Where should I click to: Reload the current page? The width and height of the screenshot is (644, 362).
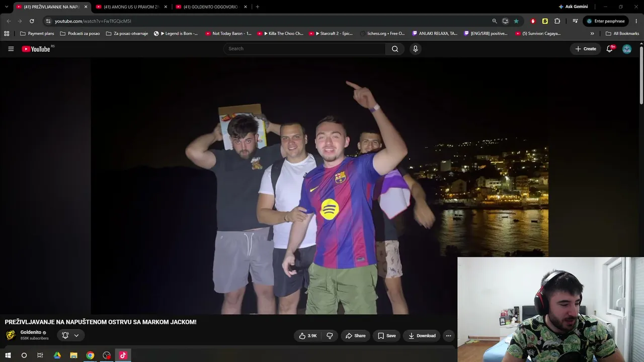[32, 21]
